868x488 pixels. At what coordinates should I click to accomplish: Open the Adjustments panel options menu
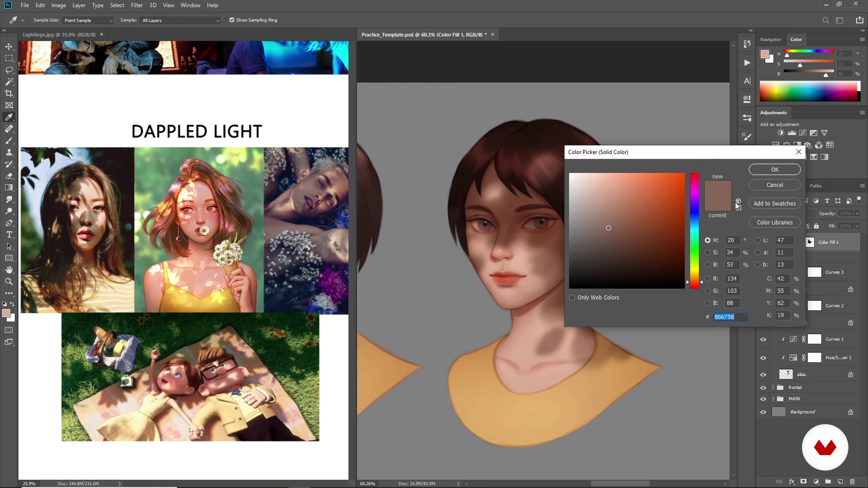point(862,113)
